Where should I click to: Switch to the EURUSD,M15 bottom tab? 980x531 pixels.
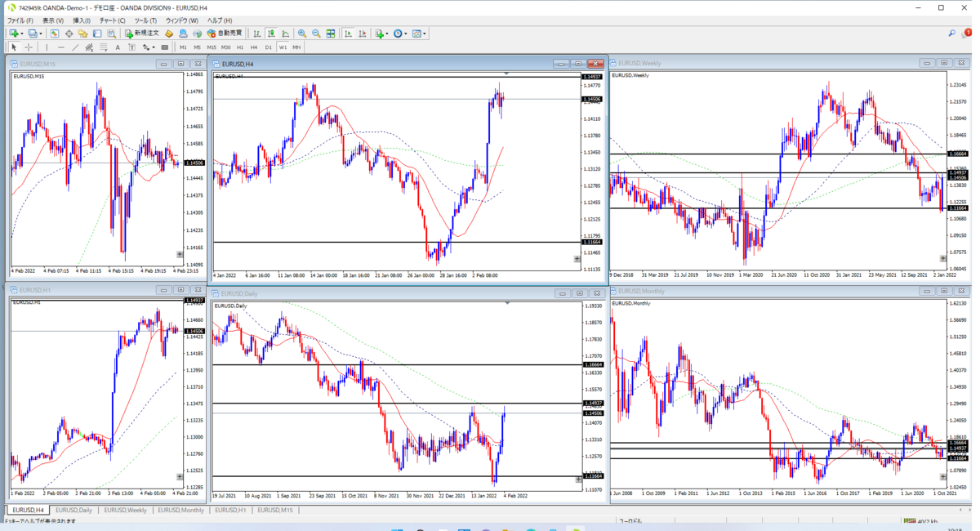tap(275, 510)
